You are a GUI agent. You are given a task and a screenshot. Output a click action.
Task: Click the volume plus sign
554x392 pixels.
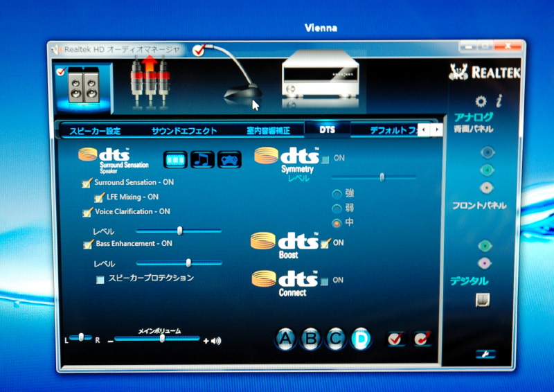pyautogui.click(x=206, y=341)
